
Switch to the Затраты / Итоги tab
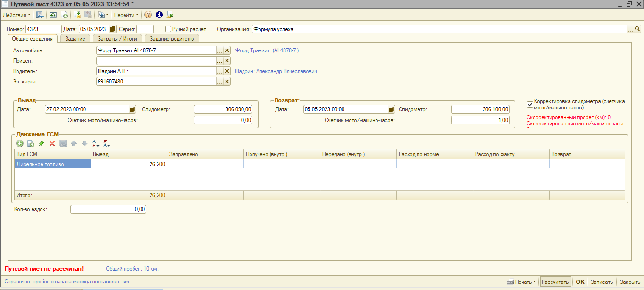point(118,39)
